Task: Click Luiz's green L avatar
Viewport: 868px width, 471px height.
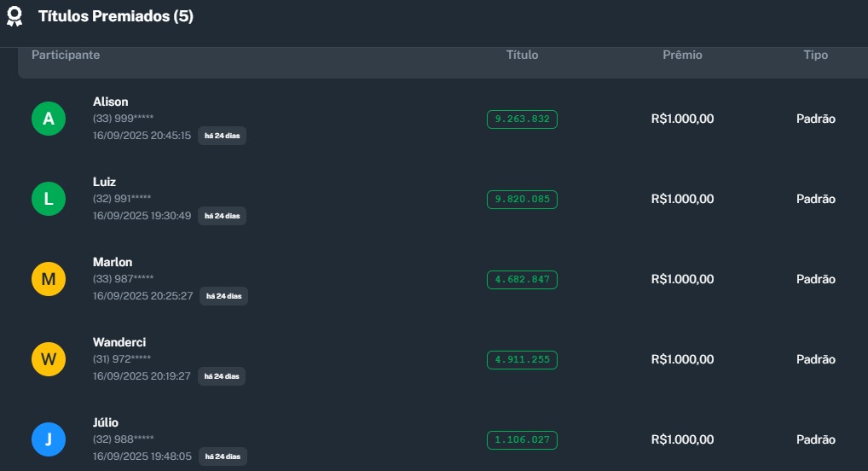Action: coord(49,199)
